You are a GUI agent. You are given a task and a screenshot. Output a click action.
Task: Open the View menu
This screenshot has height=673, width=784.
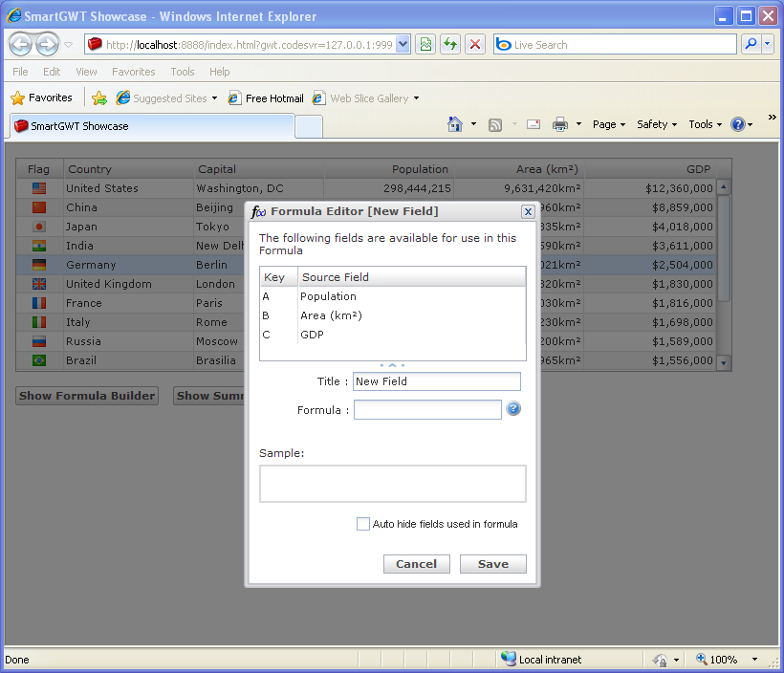click(x=86, y=72)
